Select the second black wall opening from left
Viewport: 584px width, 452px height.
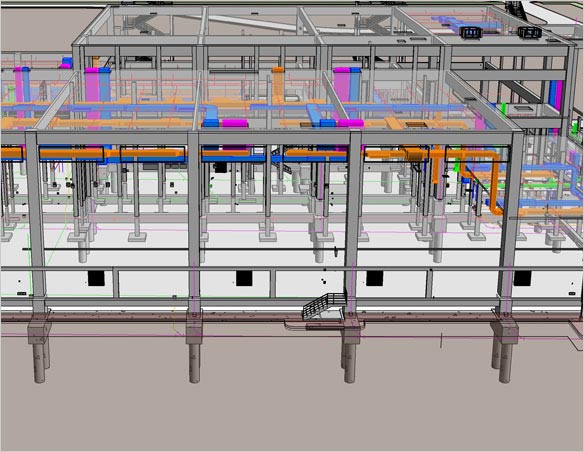[244, 278]
